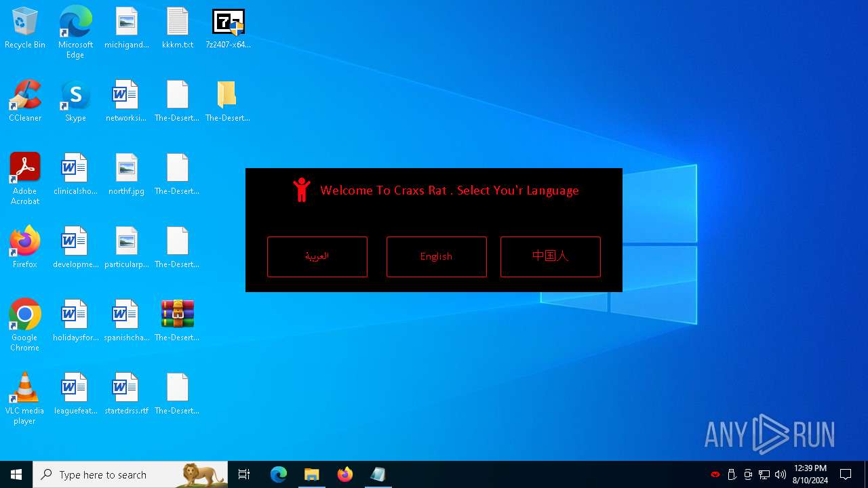Image resolution: width=868 pixels, height=488 pixels.
Task: Select the Skype desktop shortcut
Action: click(75, 102)
